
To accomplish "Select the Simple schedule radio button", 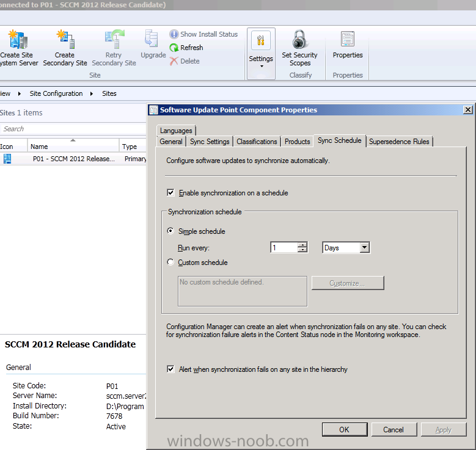I will tap(170, 231).
